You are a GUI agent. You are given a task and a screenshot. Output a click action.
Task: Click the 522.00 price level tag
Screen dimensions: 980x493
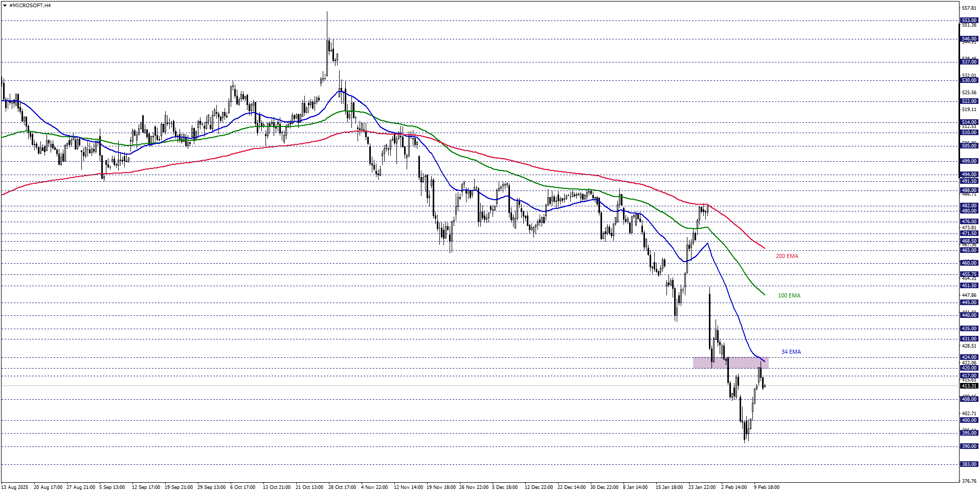[969, 101]
